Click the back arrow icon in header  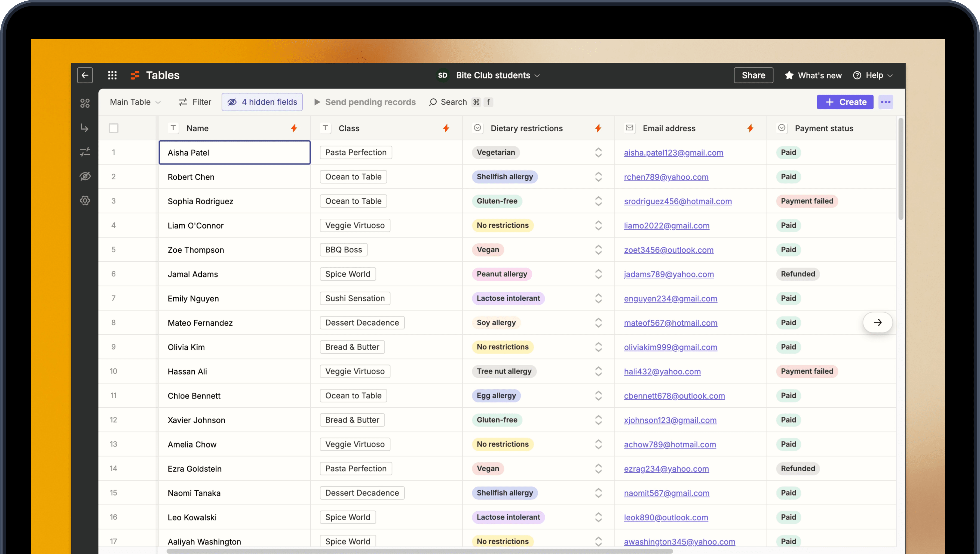tap(84, 75)
